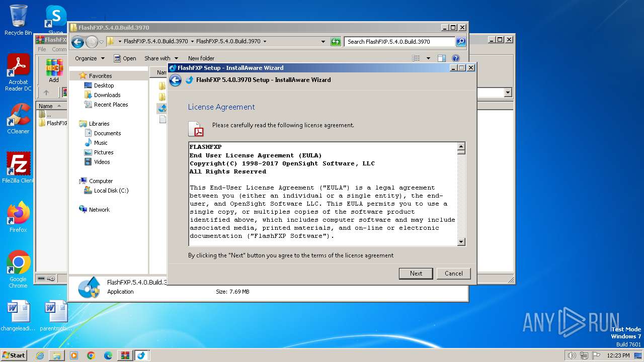Image resolution: width=644 pixels, height=362 pixels.
Task: Change view using the views icon
Action: coord(416,58)
